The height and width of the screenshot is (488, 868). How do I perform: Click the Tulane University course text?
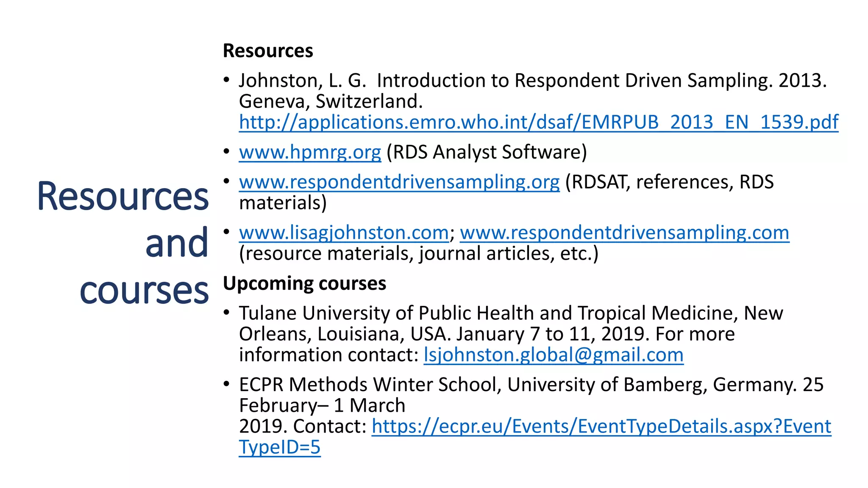511,334
